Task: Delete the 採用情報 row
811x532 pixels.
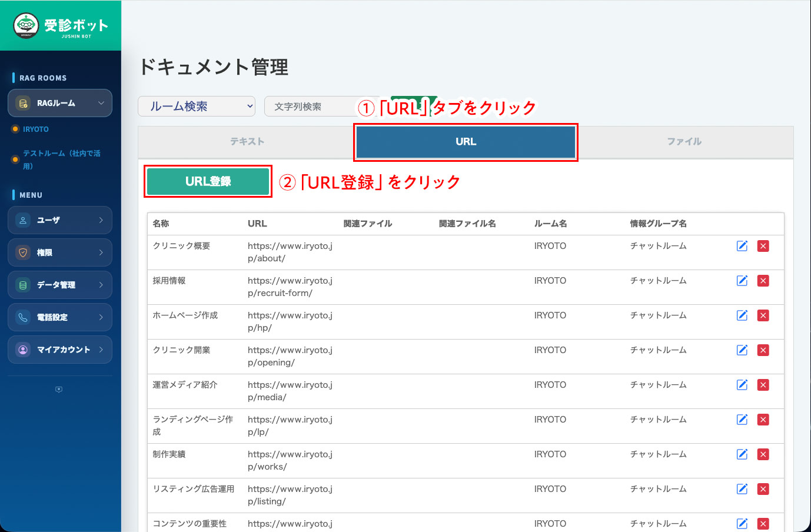Action: (x=763, y=281)
